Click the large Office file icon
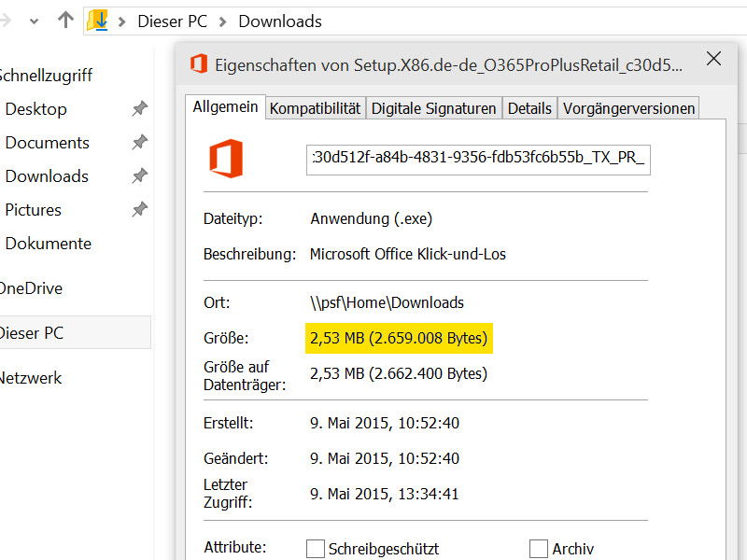Screen dimensions: 747x560 [x=226, y=159]
